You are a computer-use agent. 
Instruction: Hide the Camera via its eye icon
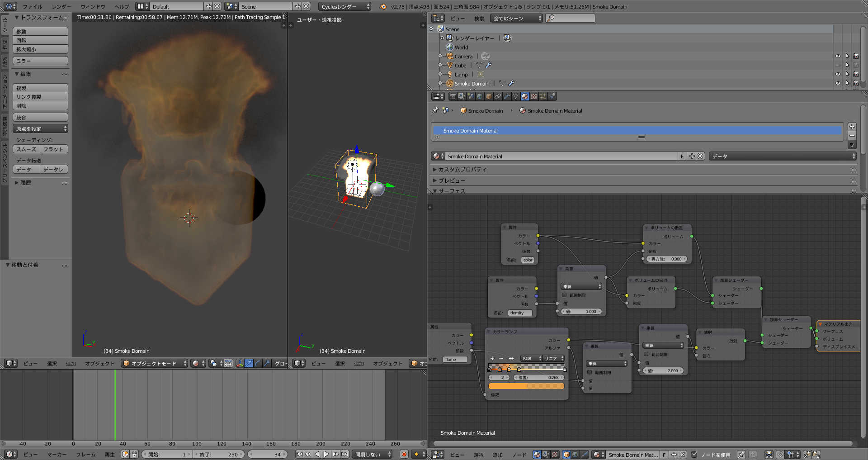(838, 56)
